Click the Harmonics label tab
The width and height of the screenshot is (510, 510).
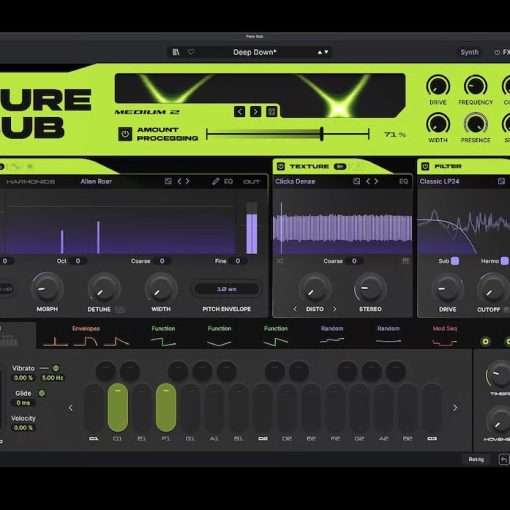(x=31, y=181)
